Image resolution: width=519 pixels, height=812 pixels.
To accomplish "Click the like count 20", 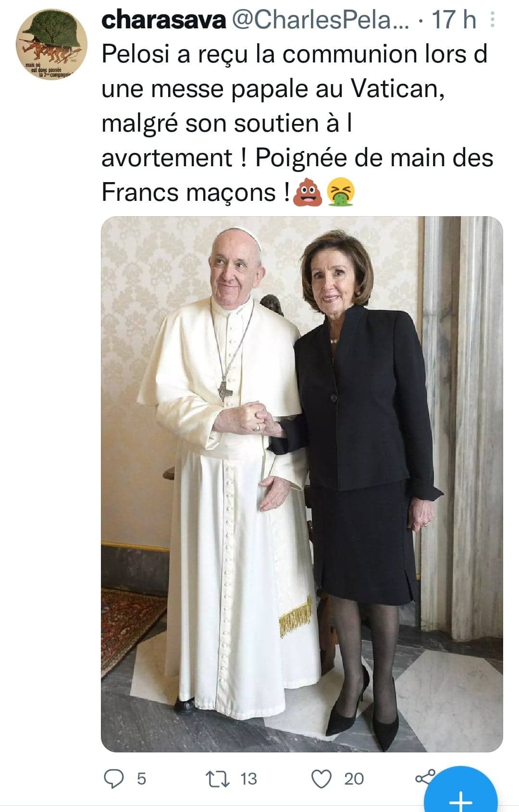I will (354, 779).
